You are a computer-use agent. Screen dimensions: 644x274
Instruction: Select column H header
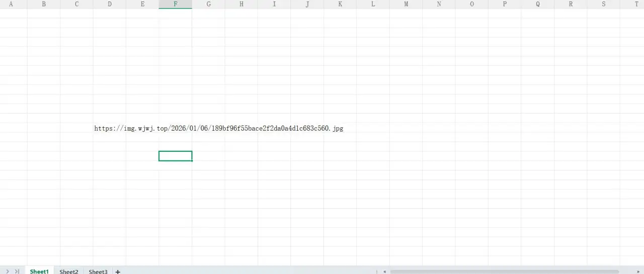[242, 4]
